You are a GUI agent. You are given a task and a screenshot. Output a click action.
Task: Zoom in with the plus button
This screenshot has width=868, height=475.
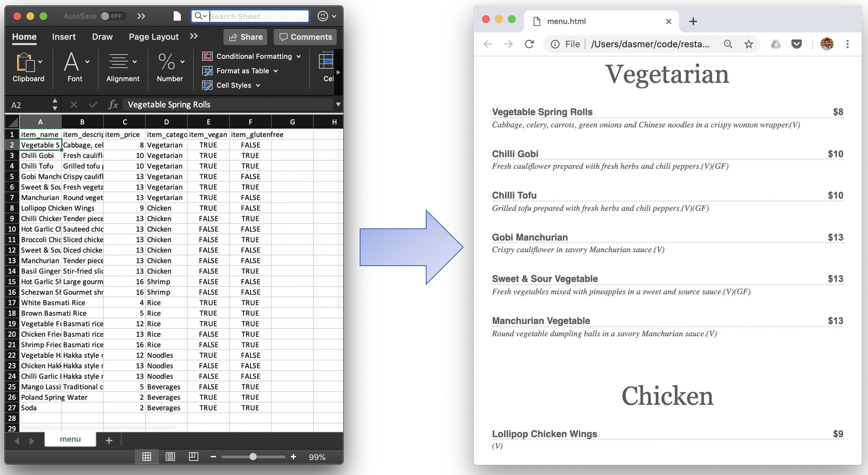293,457
